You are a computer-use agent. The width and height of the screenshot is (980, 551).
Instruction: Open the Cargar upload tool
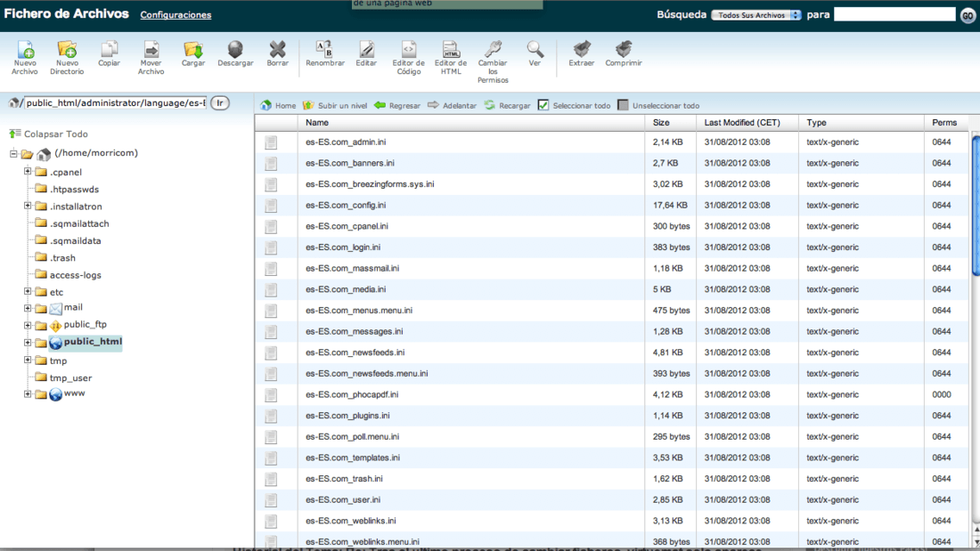click(x=193, y=50)
